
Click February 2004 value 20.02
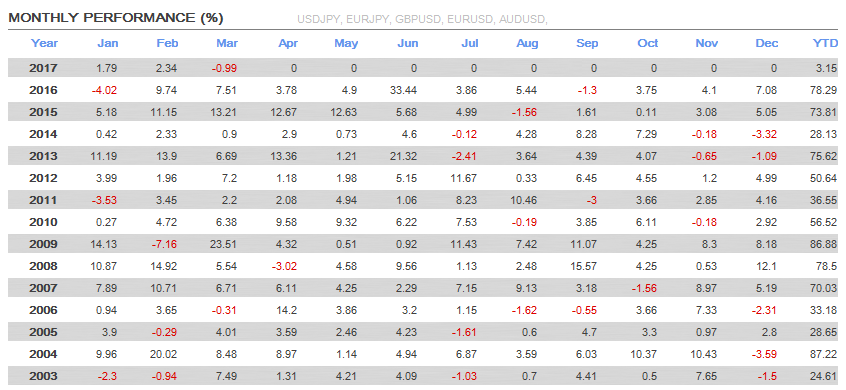click(x=164, y=354)
